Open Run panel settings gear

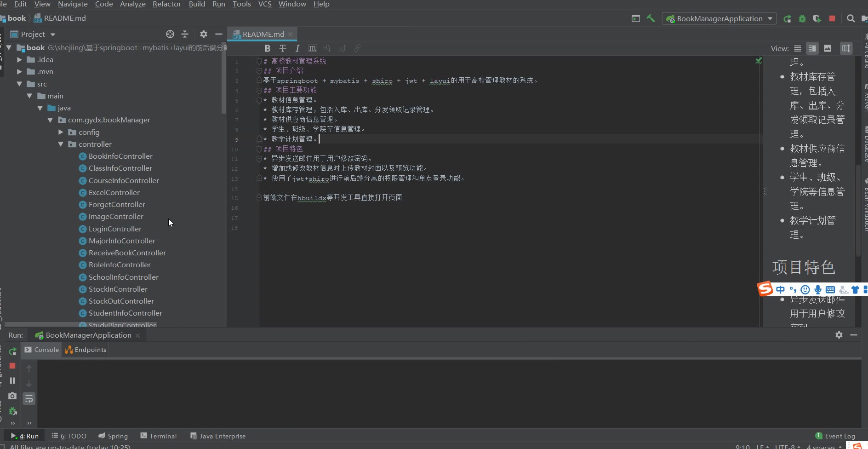pos(839,335)
